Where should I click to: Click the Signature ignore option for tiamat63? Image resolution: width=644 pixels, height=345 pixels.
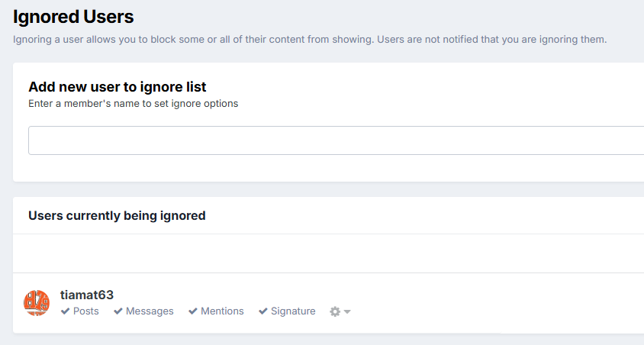287,311
